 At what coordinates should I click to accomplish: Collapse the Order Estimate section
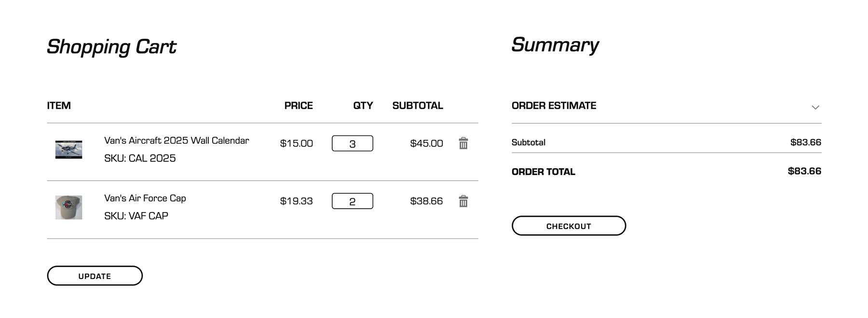tap(815, 107)
